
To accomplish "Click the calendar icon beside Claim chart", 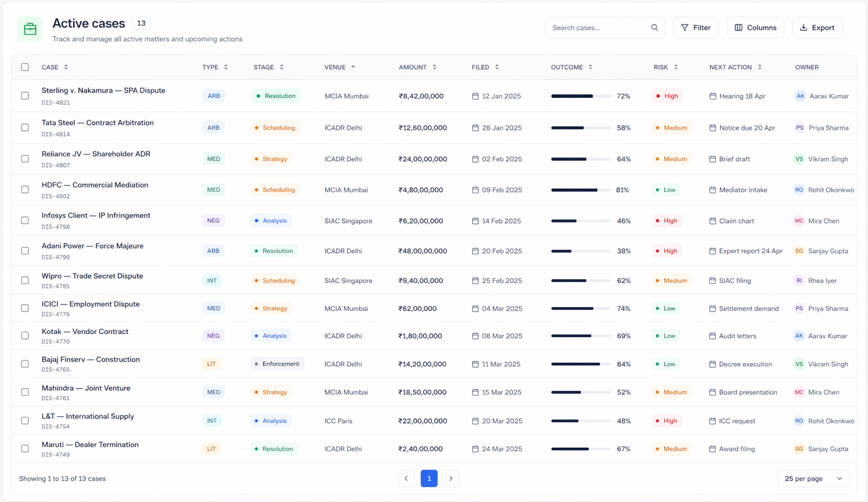I will pos(713,221).
